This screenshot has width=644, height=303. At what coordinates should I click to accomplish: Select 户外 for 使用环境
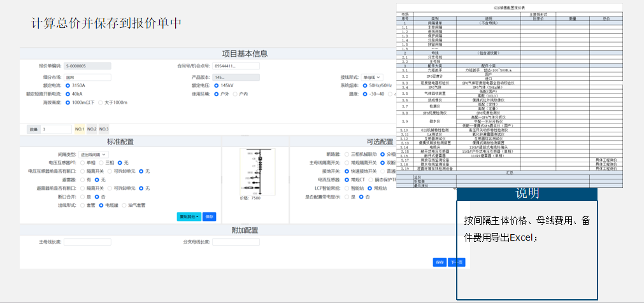[x=217, y=94]
